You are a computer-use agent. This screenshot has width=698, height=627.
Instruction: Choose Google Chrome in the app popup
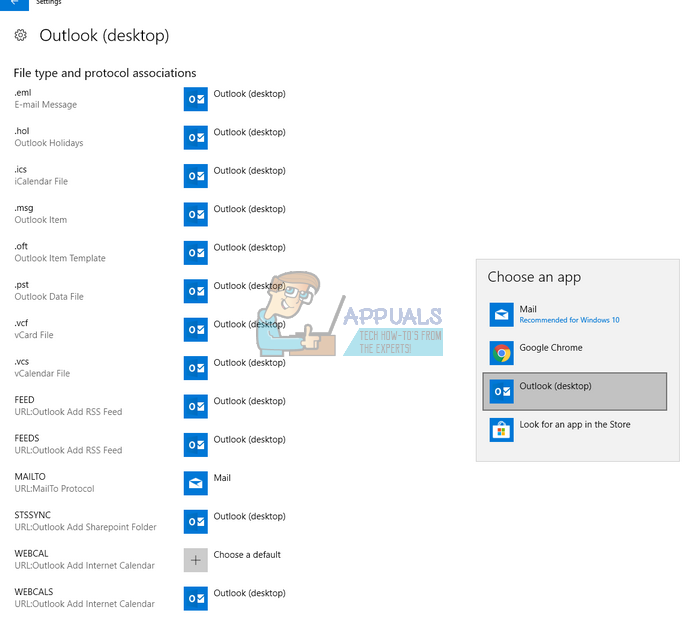coord(575,353)
